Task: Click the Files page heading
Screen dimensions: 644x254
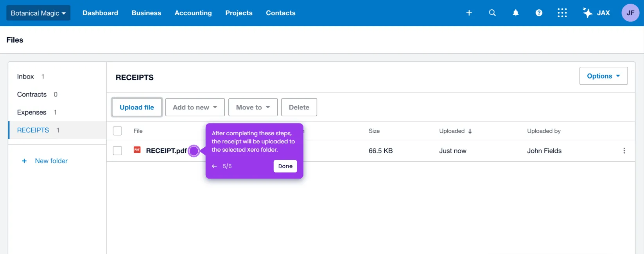Action: pos(15,40)
